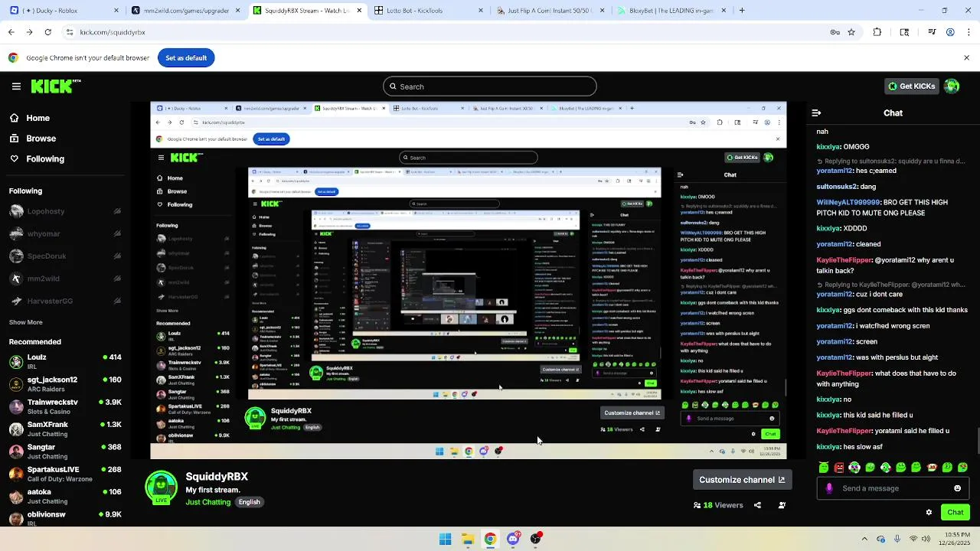
Task: Open the emoji picker in message box
Action: 957,488
